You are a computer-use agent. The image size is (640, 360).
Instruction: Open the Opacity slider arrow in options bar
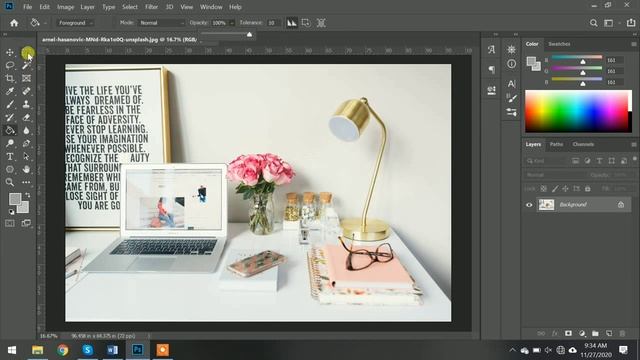click(x=232, y=23)
